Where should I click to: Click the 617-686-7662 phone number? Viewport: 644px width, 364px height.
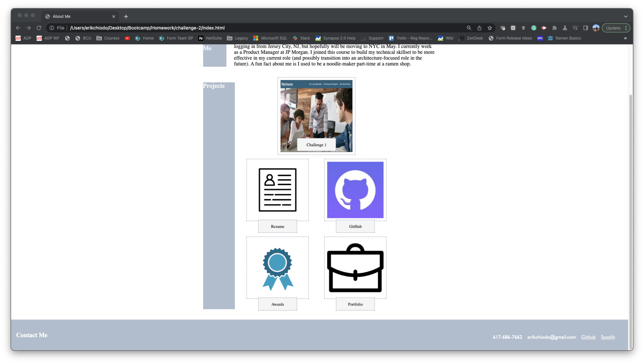point(507,337)
